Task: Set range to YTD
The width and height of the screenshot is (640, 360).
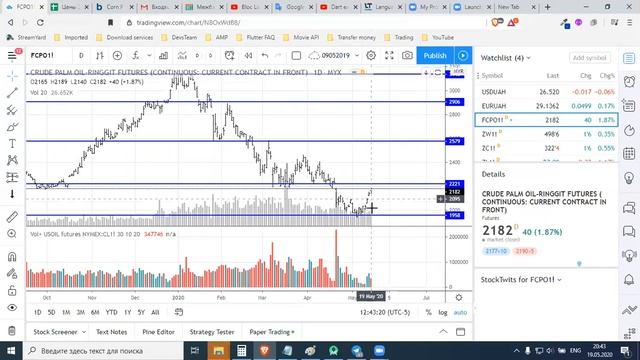Action: 111,312
